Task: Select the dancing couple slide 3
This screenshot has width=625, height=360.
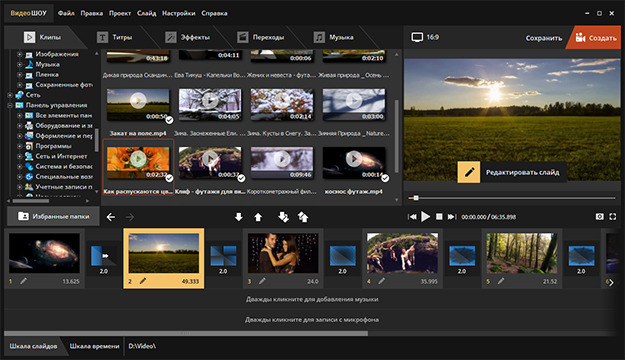Action: click(283, 253)
